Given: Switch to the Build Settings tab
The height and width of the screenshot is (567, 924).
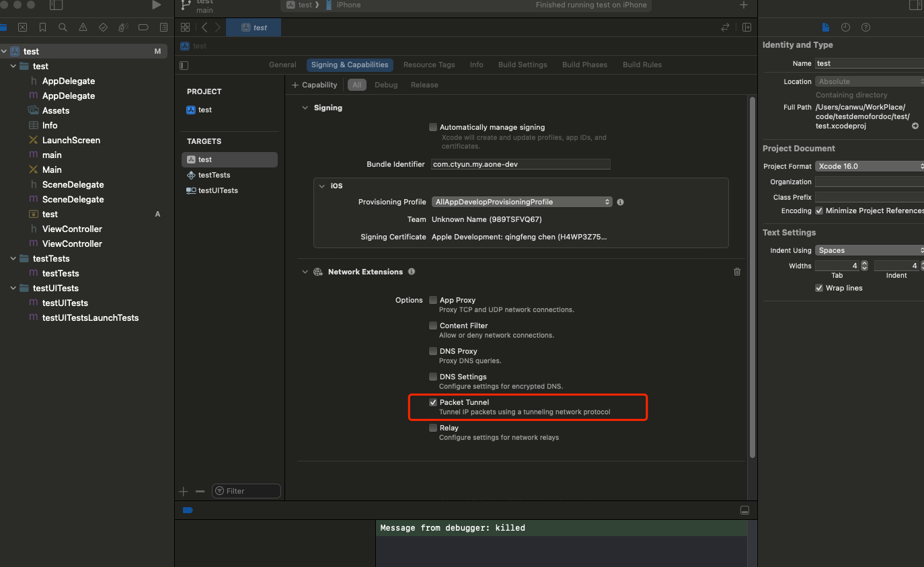Looking at the screenshot, I should click(x=523, y=65).
